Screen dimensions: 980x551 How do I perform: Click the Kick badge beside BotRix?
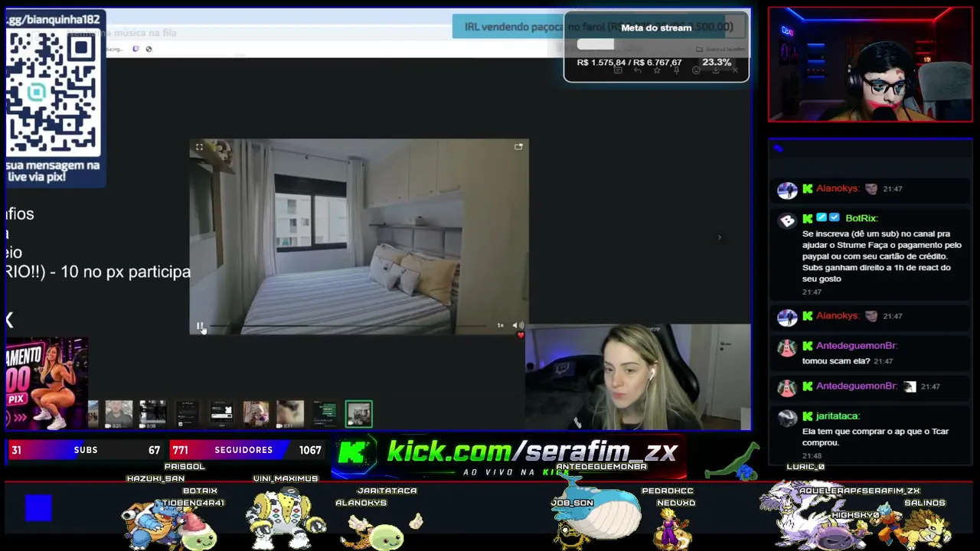[808, 218]
